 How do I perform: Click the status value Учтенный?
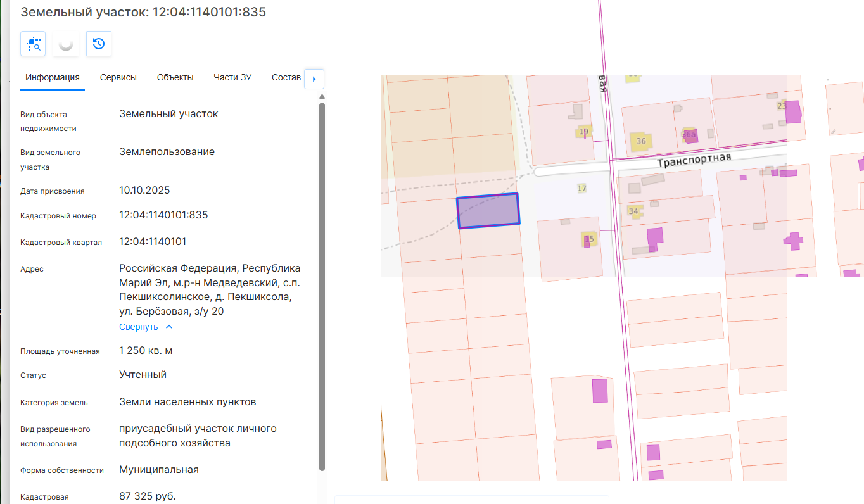point(143,375)
